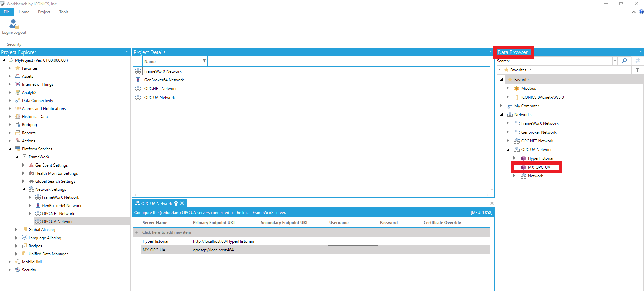Screen dimensions: 644x291
Task: Click the Login/Logout icon
Action: point(14,24)
